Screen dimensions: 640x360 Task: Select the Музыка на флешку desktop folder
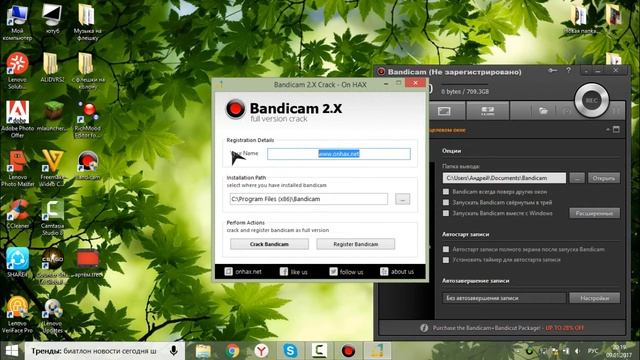click(x=87, y=22)
